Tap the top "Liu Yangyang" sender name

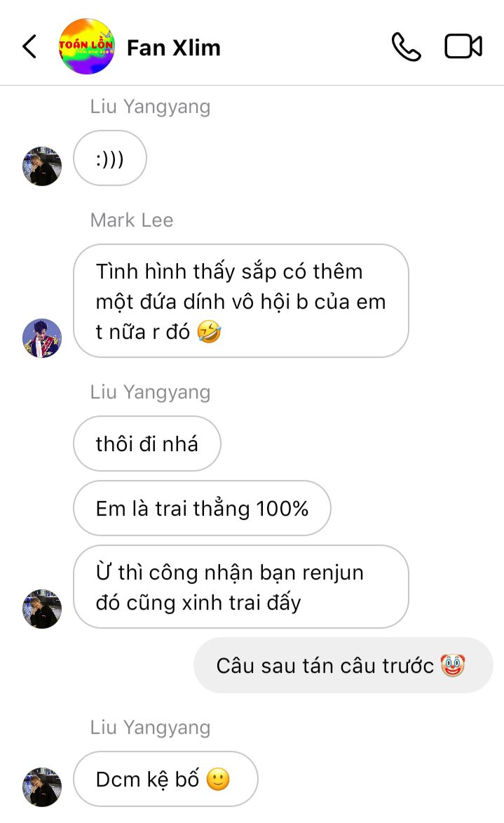pyautogui.click(x=150, y=107)
